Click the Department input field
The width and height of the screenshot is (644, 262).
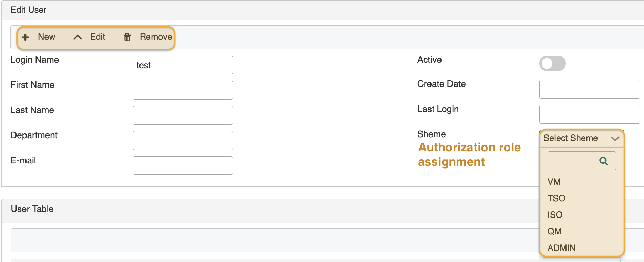183,141
